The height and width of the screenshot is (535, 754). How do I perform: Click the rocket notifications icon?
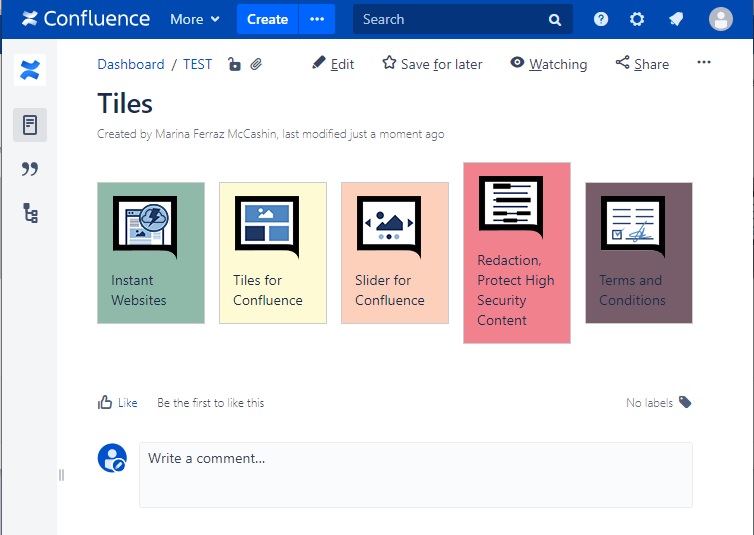676,19
